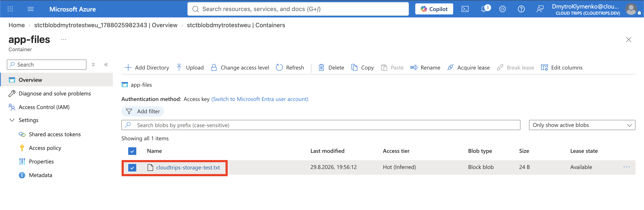Click the Copilot button
644x210 pixels.
pos(434,9)
